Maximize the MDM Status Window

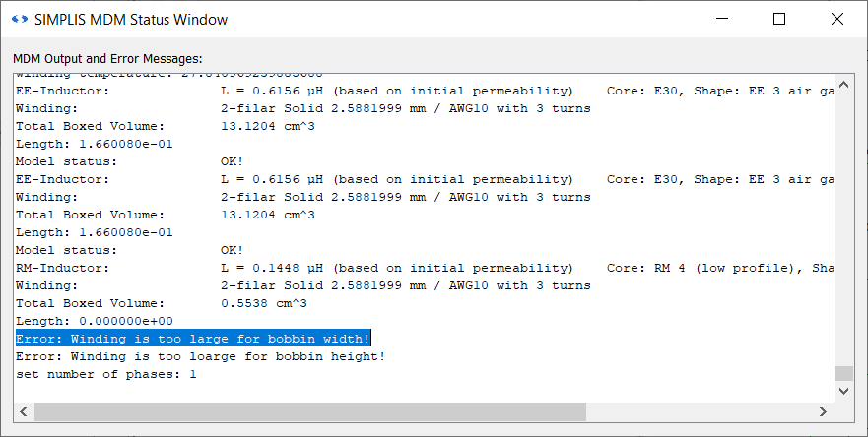click(x=779, y=20)
